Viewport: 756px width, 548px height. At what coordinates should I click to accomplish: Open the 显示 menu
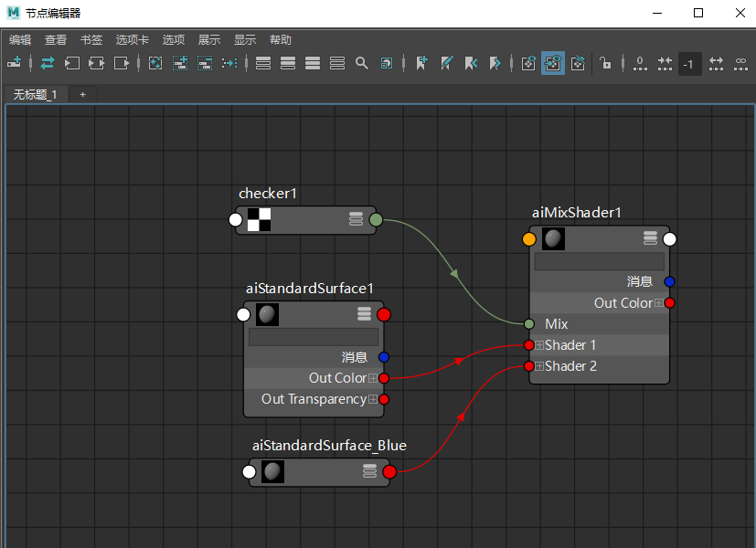click(x=245, y=40)
